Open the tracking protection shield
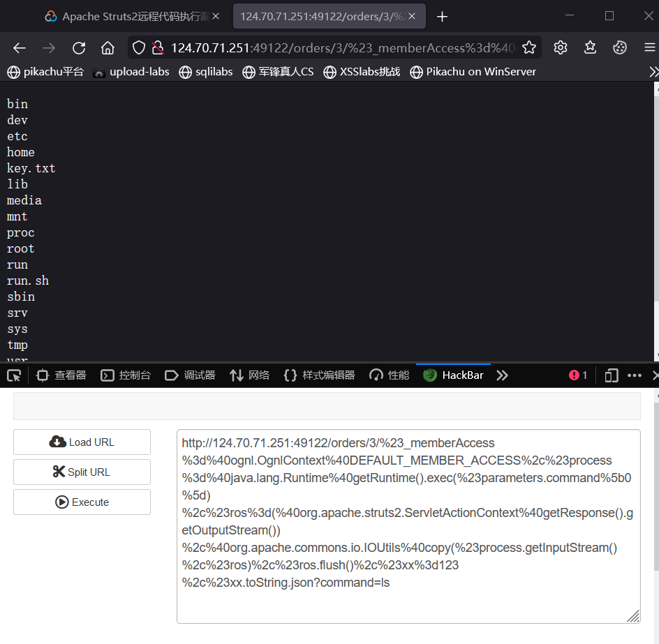Image resolution: width=659 pixels, height=644 pixels. point(139,48)
